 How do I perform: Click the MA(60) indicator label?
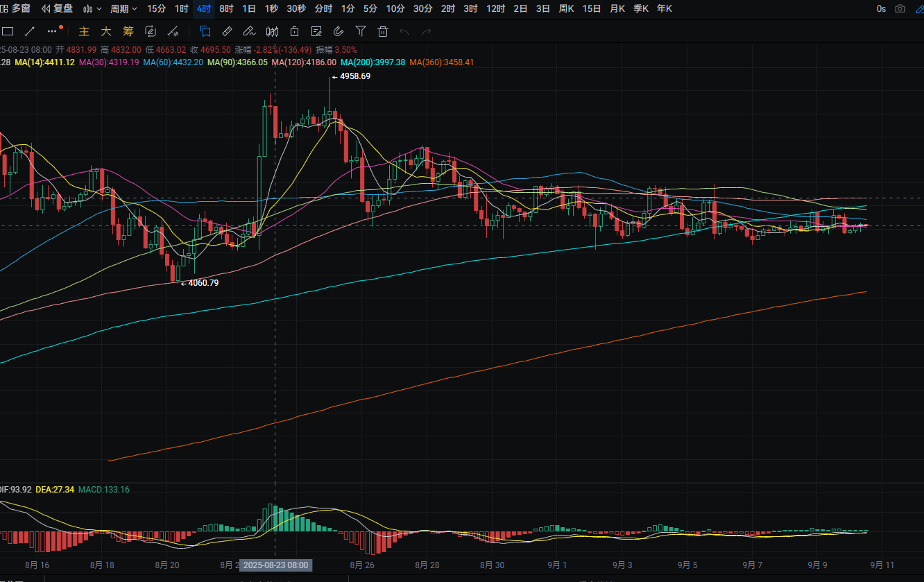(173, 62)
